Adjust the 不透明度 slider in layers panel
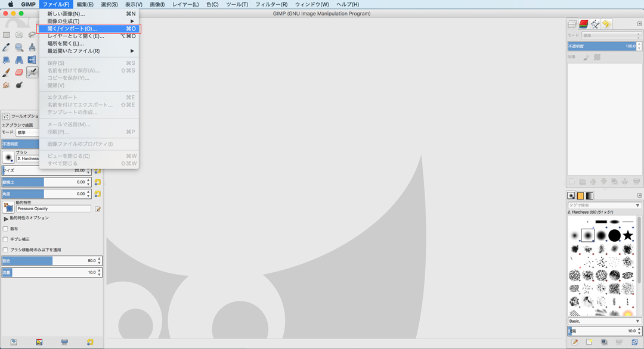Screen dimensions: 644x349 point(601,46)
